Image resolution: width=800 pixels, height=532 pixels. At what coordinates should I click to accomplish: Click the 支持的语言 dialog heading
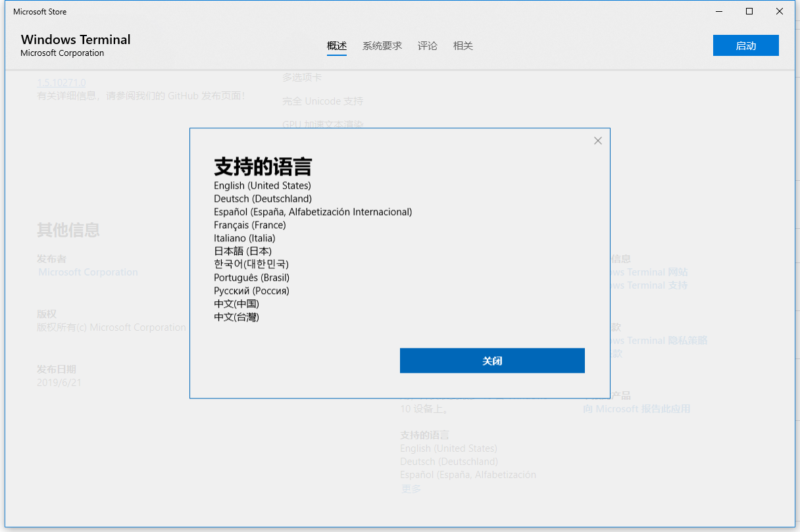coord(263,166)
